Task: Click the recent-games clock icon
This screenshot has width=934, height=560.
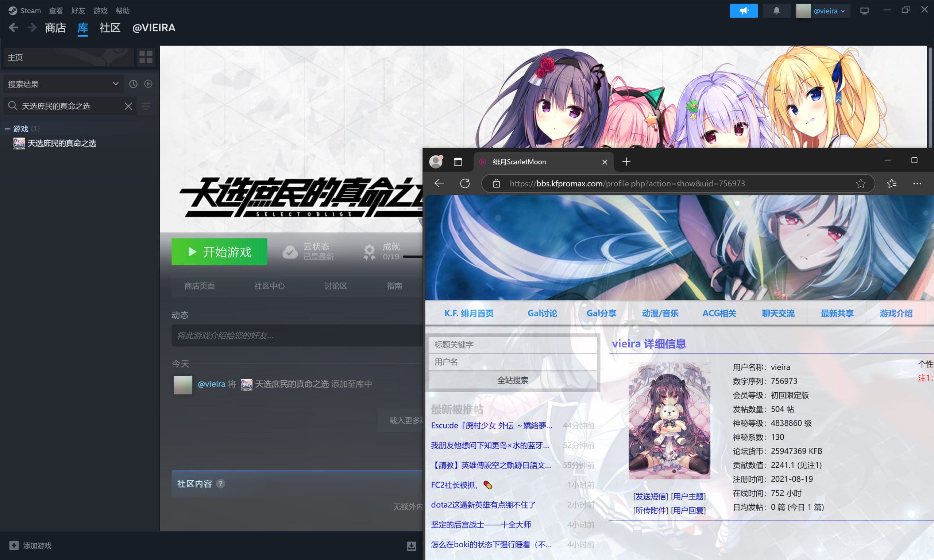Action: [x=133, y=84]
